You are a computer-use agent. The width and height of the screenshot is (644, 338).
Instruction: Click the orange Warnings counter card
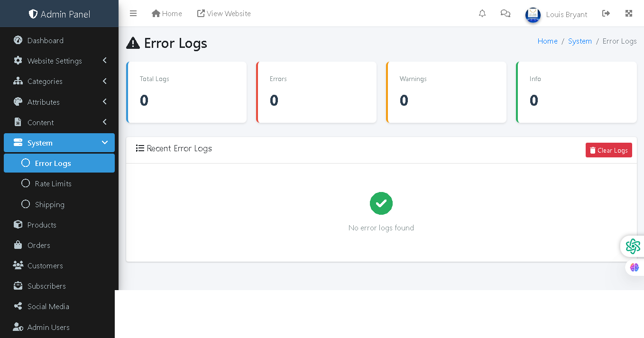[x=446, y=92]
